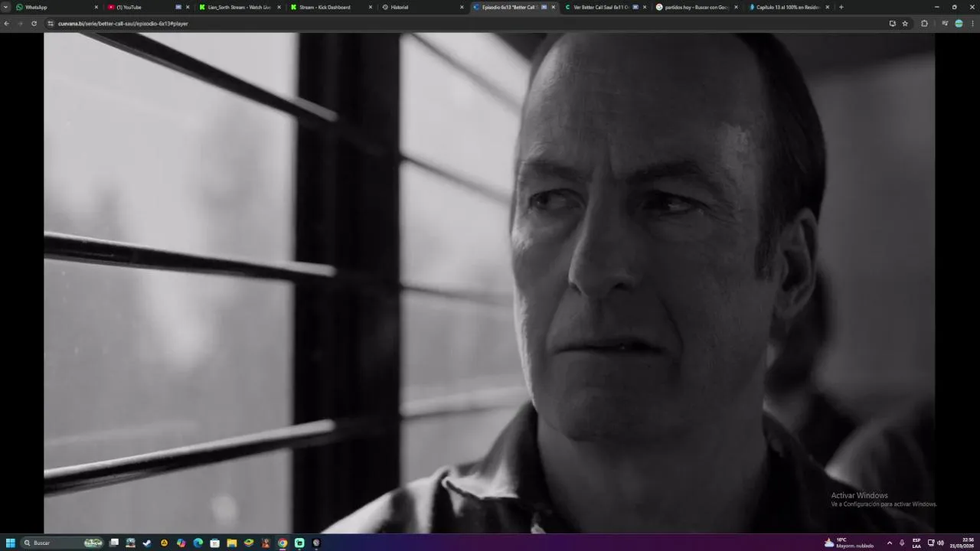The image size is (980, 551).
Task: Close the WhatsApp tab
Action: click(x=96, y=7)
